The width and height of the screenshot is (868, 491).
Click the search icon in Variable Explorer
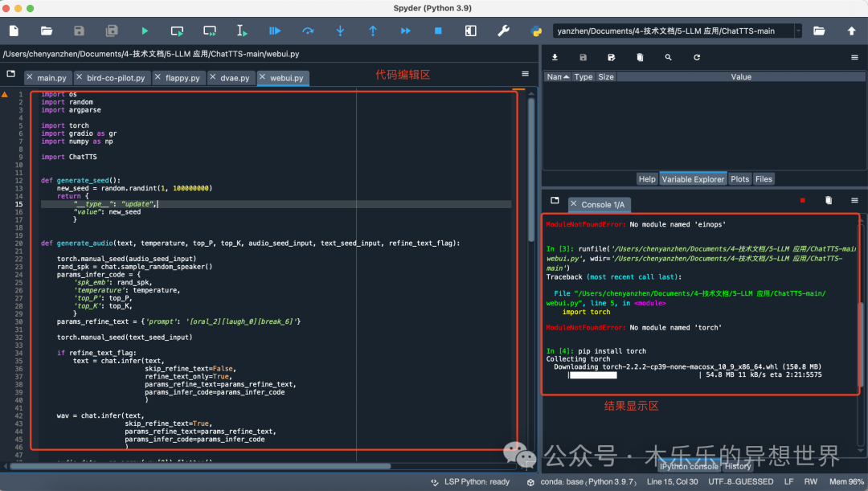click(x=668, y=58)
